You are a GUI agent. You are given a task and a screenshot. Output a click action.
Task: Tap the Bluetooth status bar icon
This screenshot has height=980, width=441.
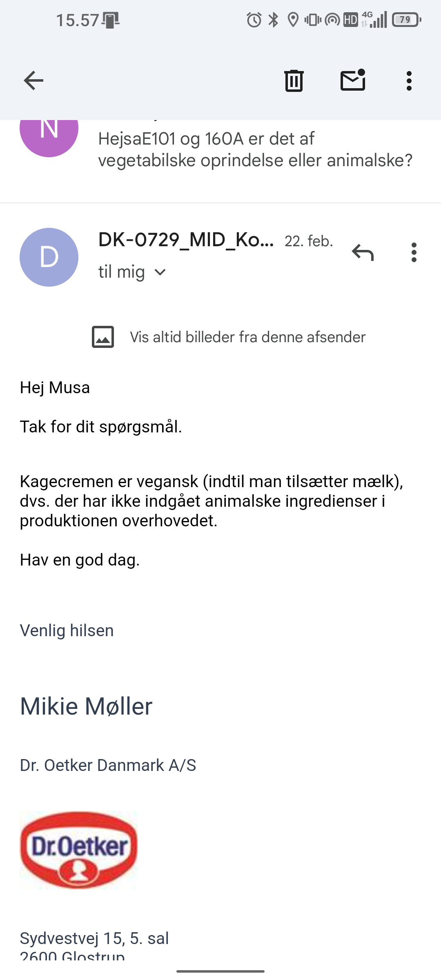point(273,20)
